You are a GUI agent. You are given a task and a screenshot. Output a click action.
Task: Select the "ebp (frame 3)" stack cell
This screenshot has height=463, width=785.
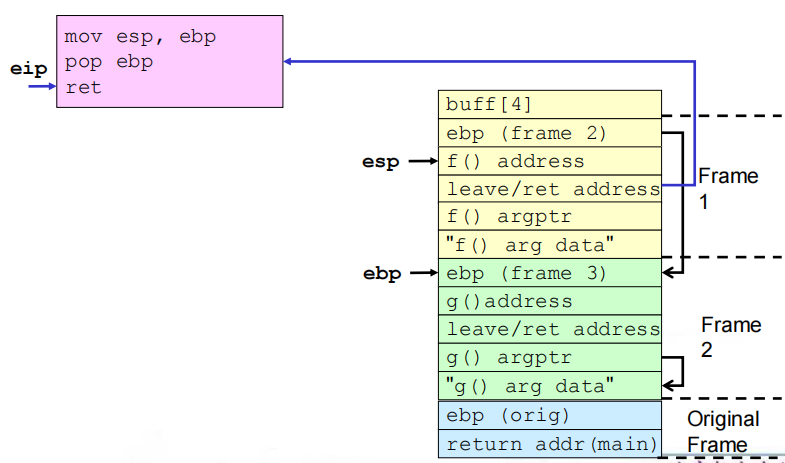tap(549, 273)
